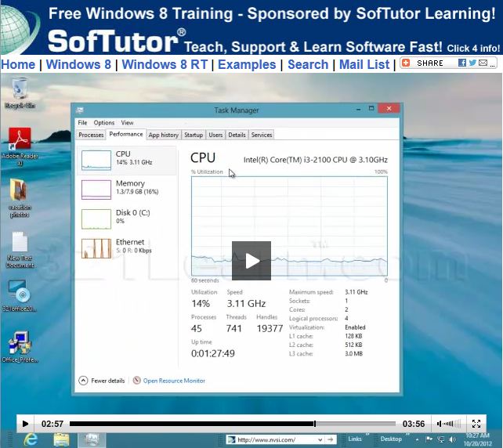Toggle fullscreen mode of video player
503x448 pixels.
point(476,424)
